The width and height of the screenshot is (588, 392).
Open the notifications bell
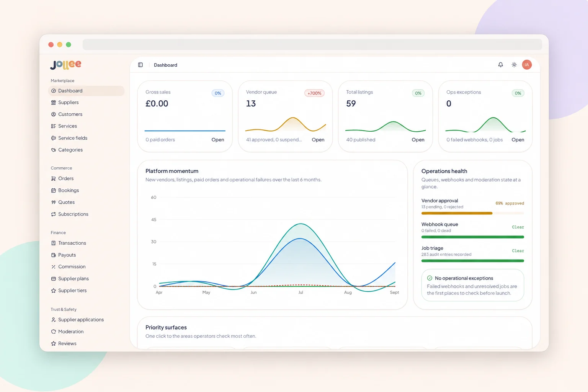tap(500, 65)
